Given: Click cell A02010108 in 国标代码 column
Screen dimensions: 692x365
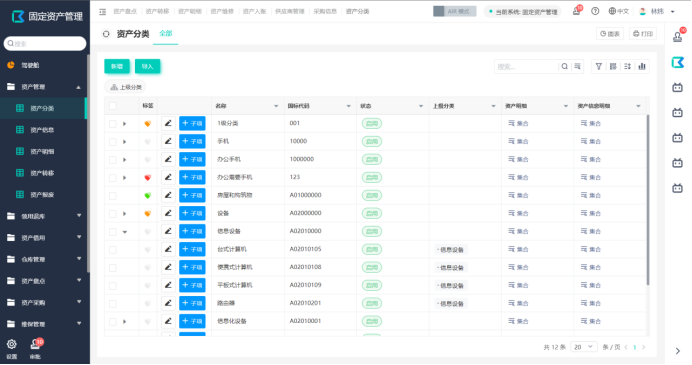Looking at the screenshot, I should 305,267.
